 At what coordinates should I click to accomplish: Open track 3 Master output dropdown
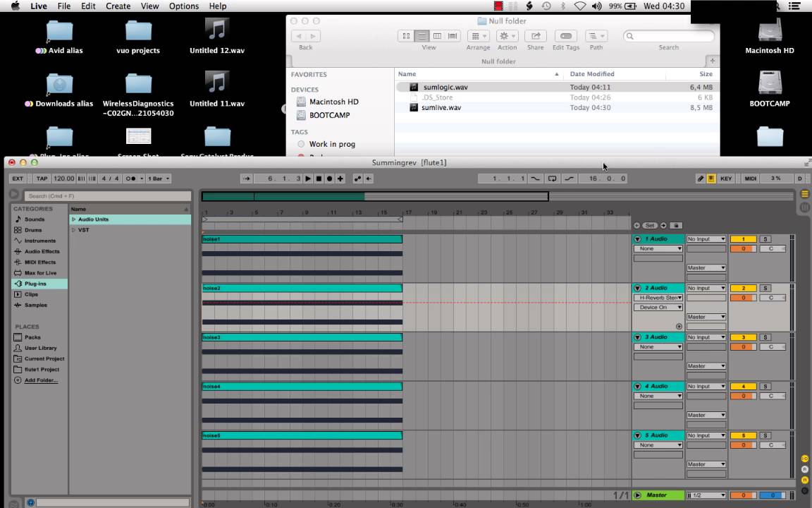pos(706,366)
